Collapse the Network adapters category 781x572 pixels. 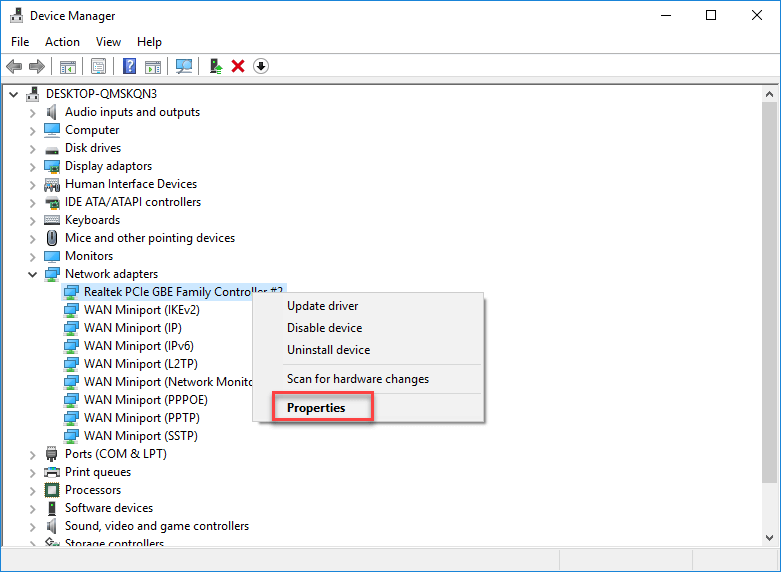point(32,274)
